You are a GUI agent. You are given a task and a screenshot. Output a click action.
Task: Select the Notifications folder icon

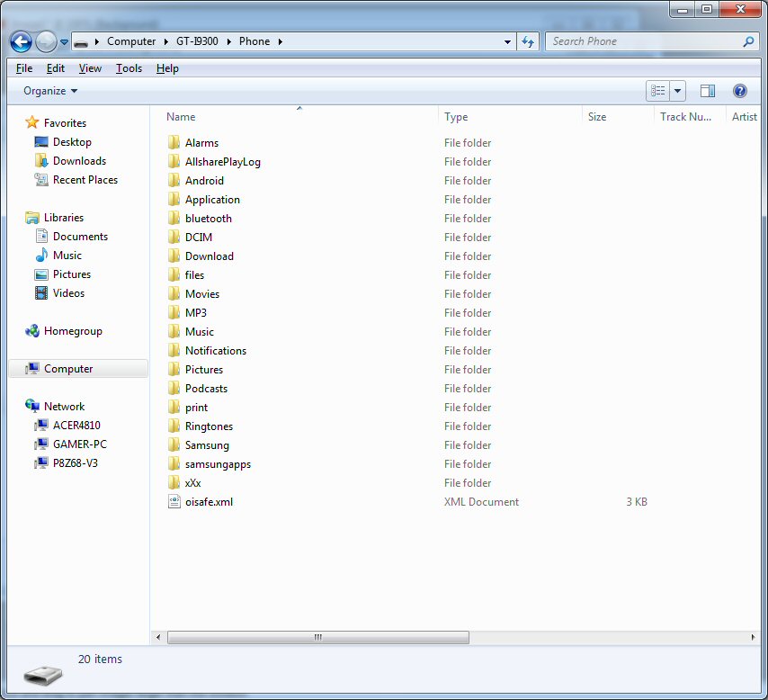coord(174,350)
